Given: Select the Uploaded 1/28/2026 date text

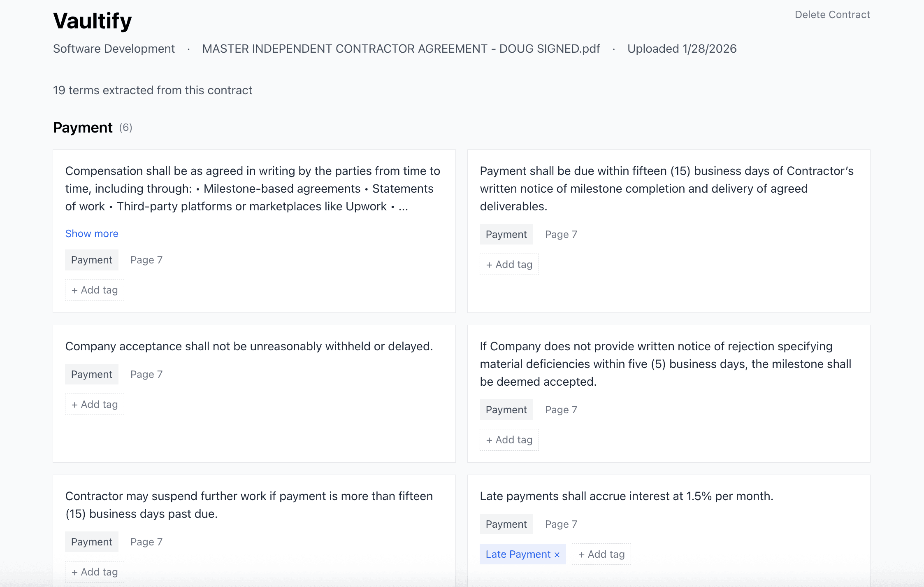Looking at the screenshot, I should (x=682, y=49).
